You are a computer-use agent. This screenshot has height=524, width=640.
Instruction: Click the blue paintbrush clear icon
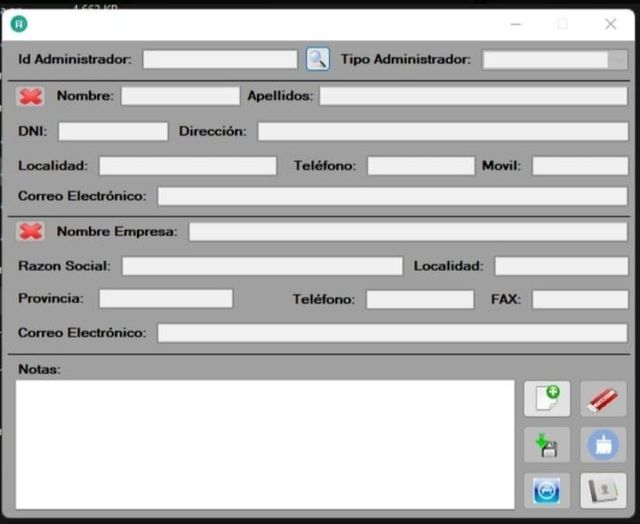[x=603, y=445]
